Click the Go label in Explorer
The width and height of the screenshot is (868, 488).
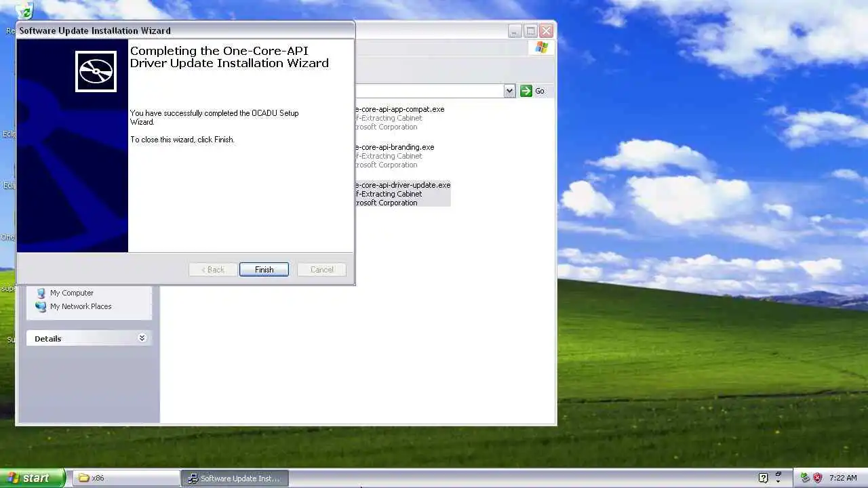point(540,91)
